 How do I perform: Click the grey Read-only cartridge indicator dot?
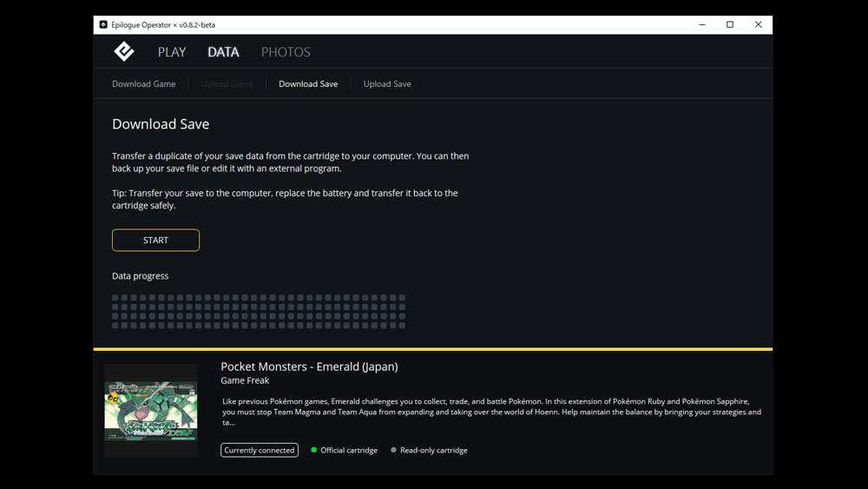(393, 450)
